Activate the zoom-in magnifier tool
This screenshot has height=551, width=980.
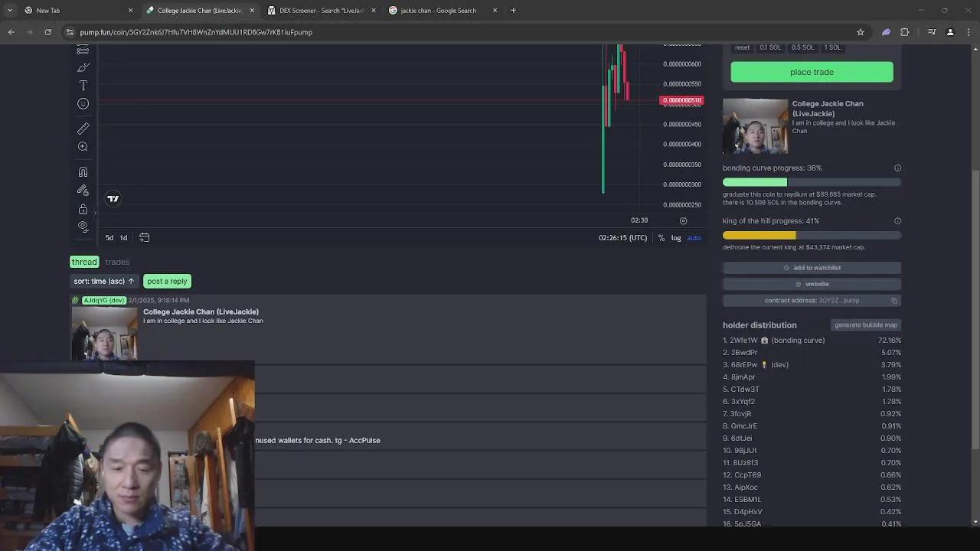click(83, 146)
